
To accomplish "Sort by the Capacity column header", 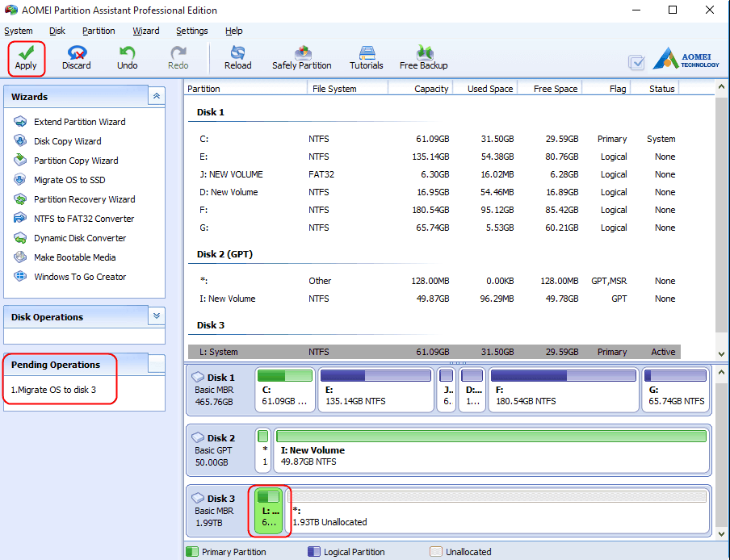I will (421, 89).
